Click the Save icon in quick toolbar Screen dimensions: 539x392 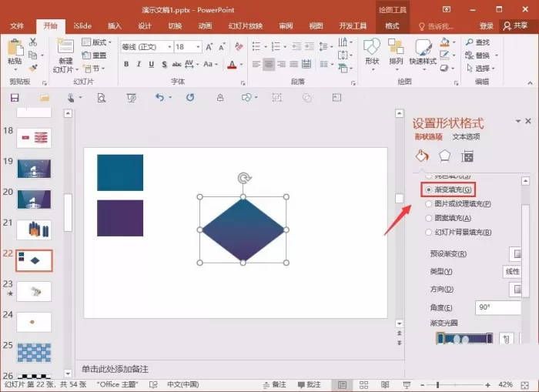pyautogui.click(x=15, y=98)
